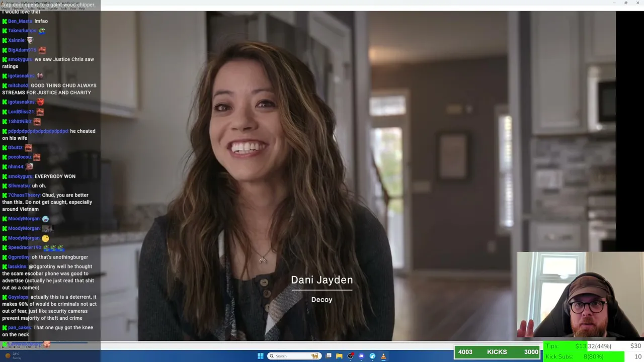
Task: Click username pocolocou in chat
Action: [20, 157]
